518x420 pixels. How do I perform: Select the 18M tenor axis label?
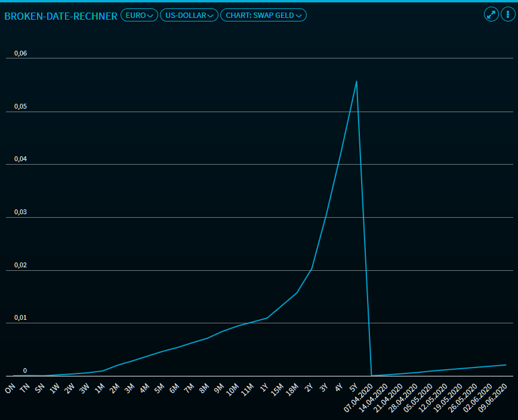292,390
